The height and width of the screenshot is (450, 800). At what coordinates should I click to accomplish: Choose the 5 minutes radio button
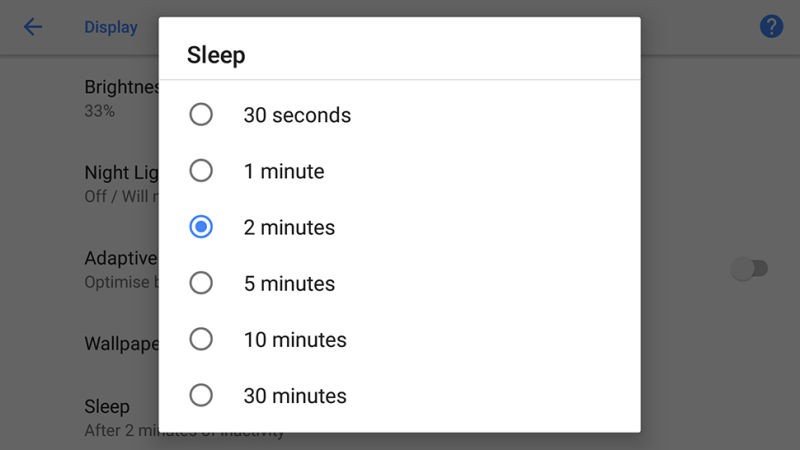click(x=201, y=283)
